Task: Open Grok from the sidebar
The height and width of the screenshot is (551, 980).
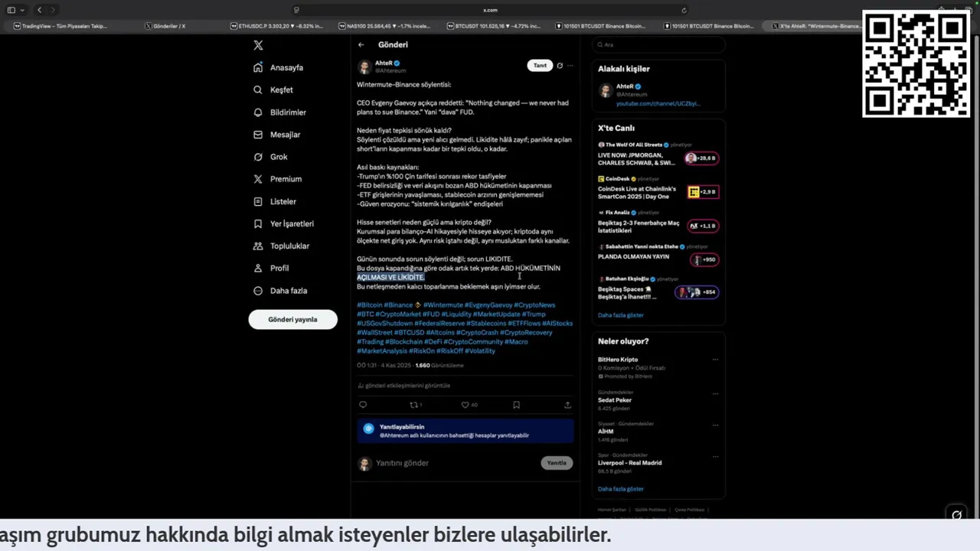Action: click(x=270, y=157)
